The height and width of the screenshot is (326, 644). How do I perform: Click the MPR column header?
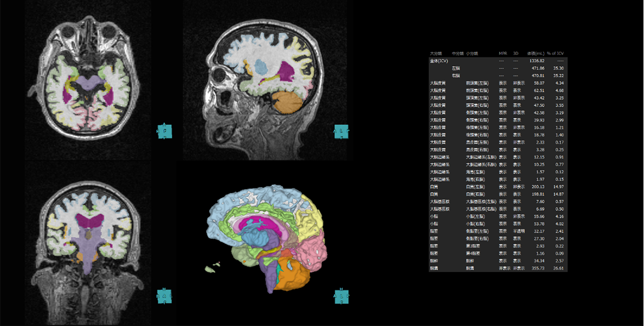[503, 54]
